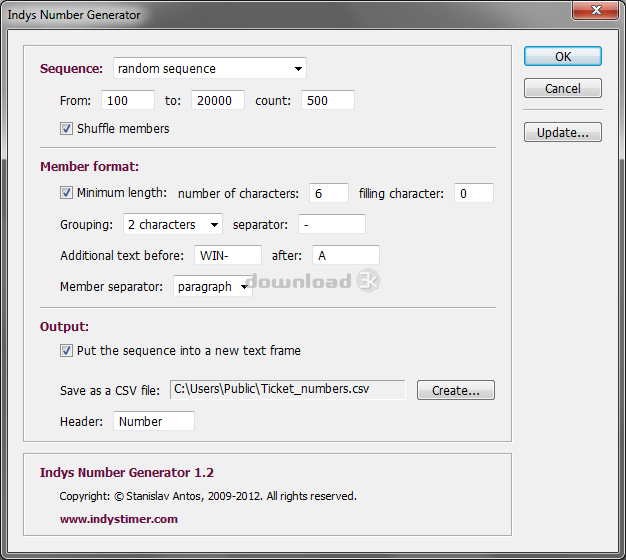Click the grouping separator field

[x=331, y=225]
